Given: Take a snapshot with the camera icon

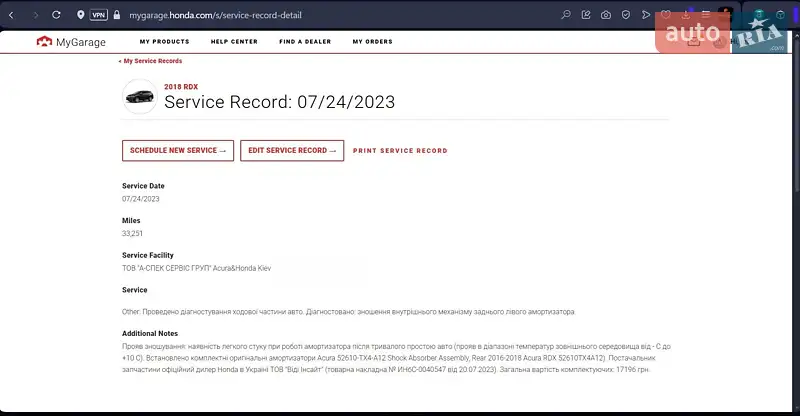Looking at the screenshot, I should pos(606,15).
